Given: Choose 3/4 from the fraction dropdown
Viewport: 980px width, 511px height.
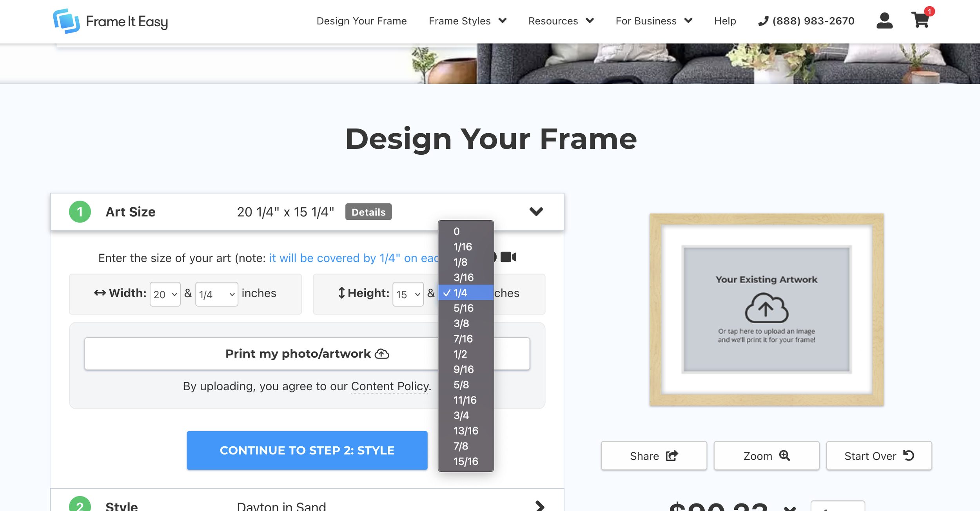Looking at the screenshot, I should (461, 415).
